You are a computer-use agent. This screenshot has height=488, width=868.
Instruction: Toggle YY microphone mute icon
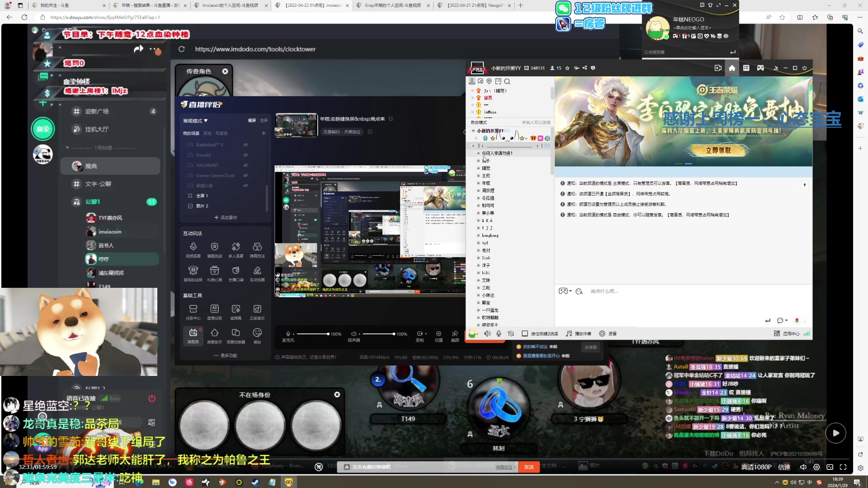[499, 333]
